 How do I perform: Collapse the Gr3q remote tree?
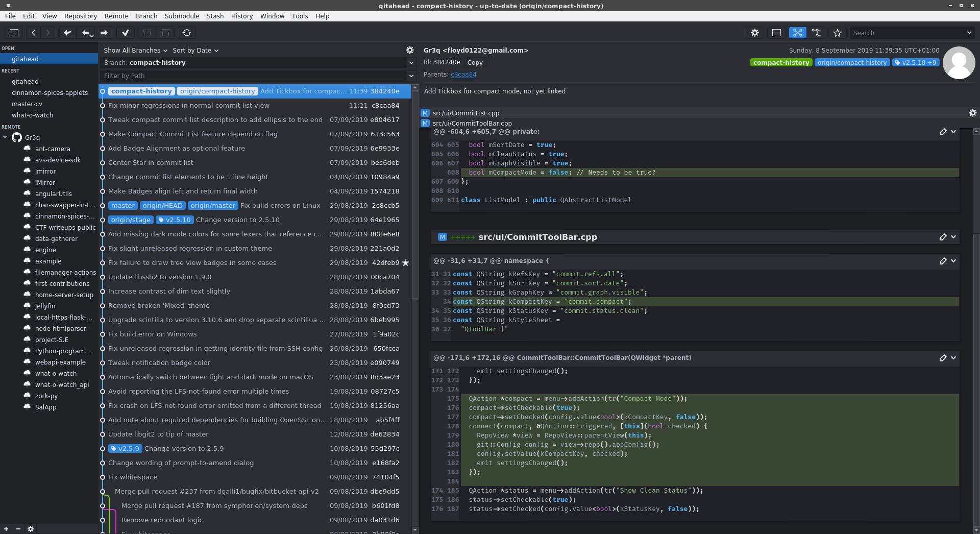(5, 137)
